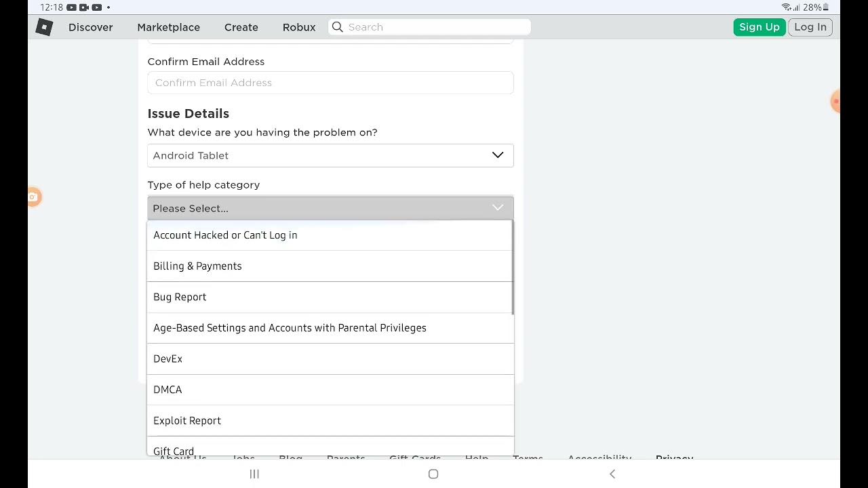868x488 pixels.
Task: Click the Roblox logo icon
Action: (x=44, y=27)
